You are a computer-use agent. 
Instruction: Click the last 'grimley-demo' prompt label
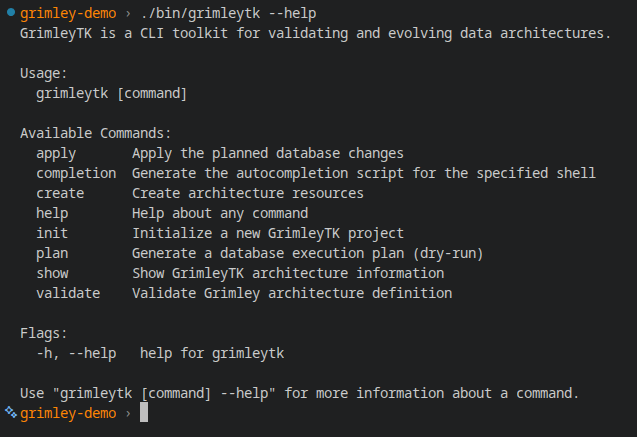click(68, 413)
